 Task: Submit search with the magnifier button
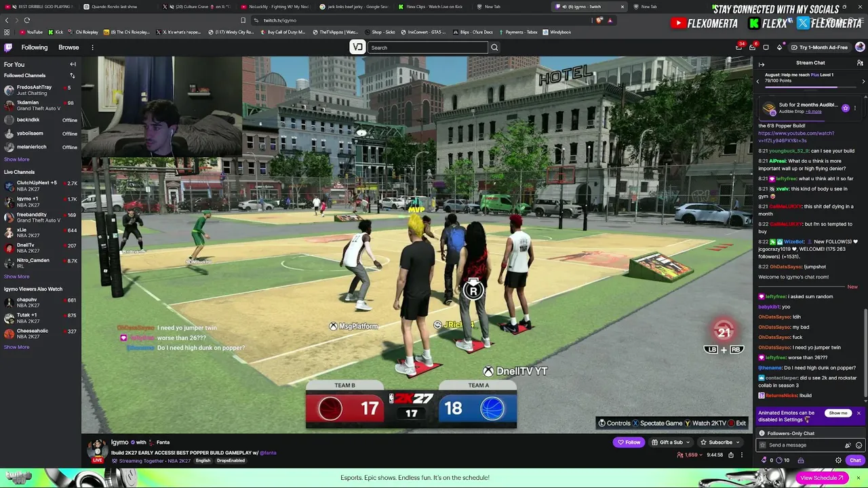(494, 47)
